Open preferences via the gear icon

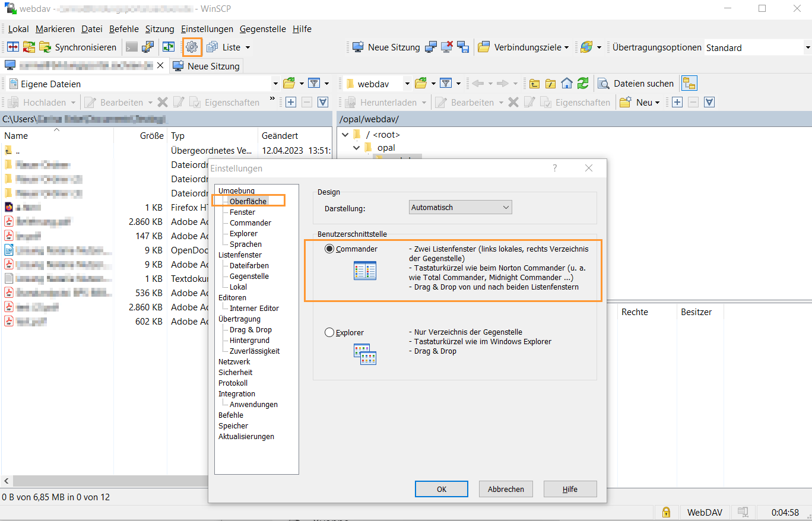point(192,47)
